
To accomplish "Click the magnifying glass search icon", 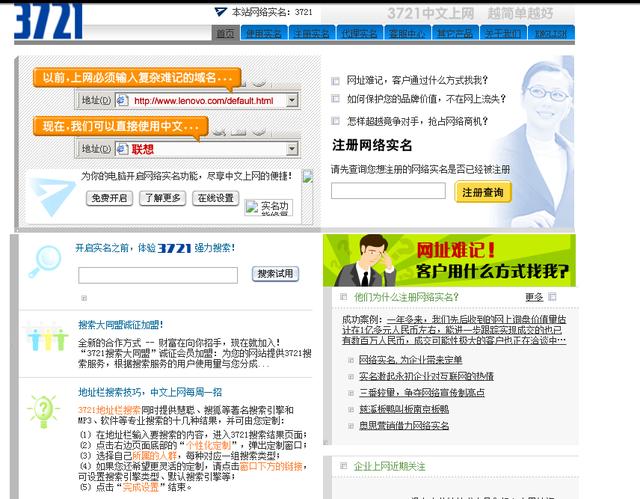I will coord(43,260).
